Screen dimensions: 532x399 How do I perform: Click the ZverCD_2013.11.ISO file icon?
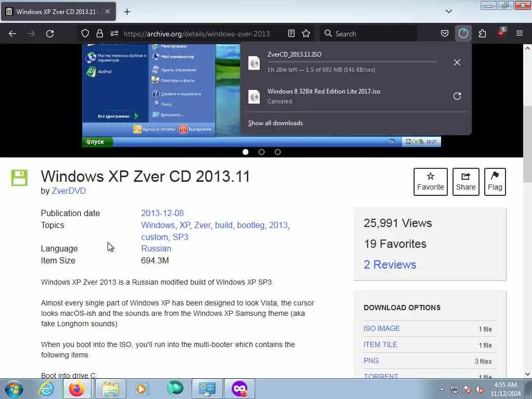point(254,63)
